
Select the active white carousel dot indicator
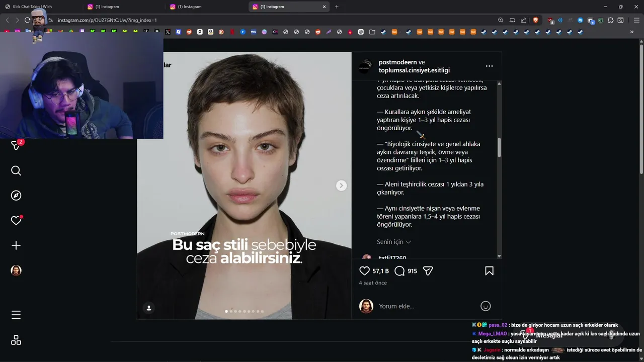click(226, 311)
